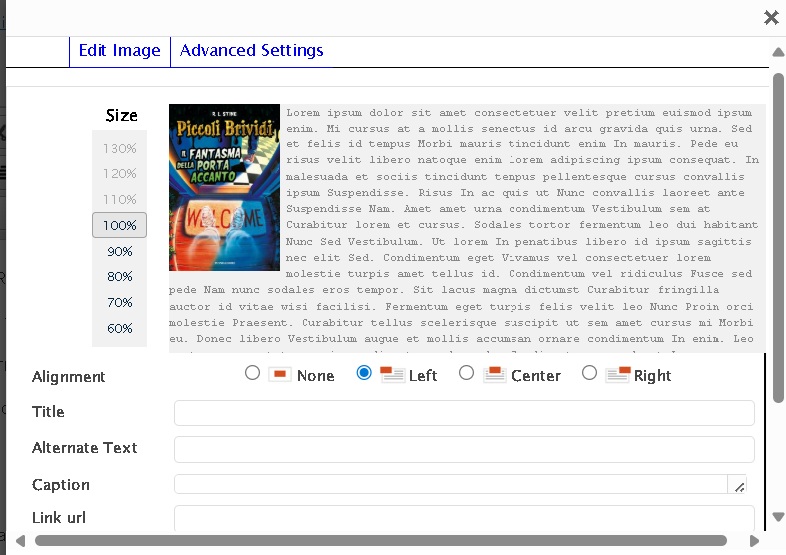Click the vertical scrollbar down arrow

(778, 517)
